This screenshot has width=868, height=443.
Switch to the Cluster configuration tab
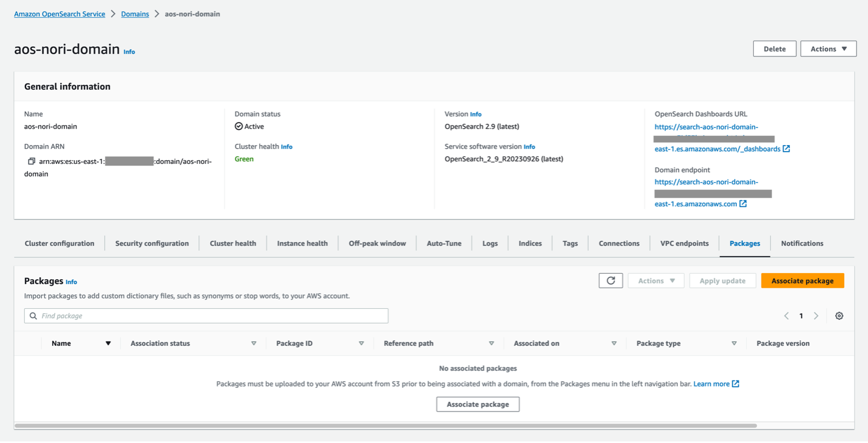pos(59,243)
